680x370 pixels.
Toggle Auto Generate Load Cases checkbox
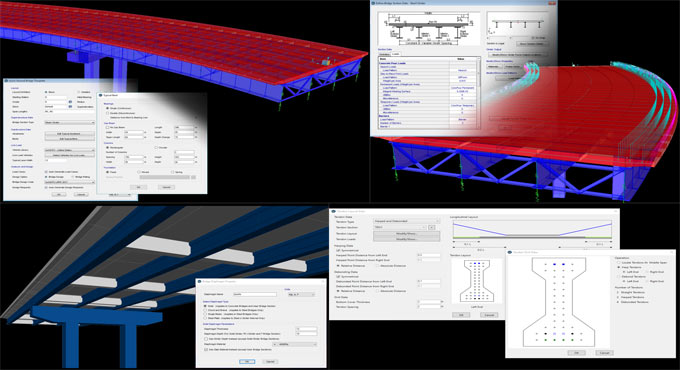(46, 172)
